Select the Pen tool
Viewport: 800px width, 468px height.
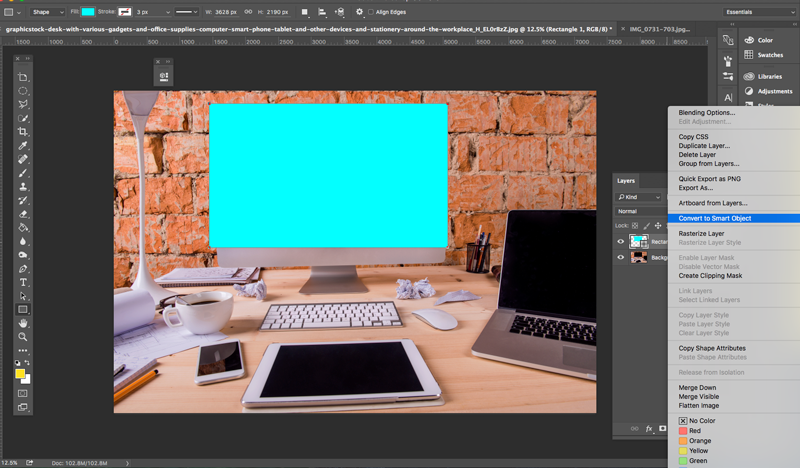(23, 268)
